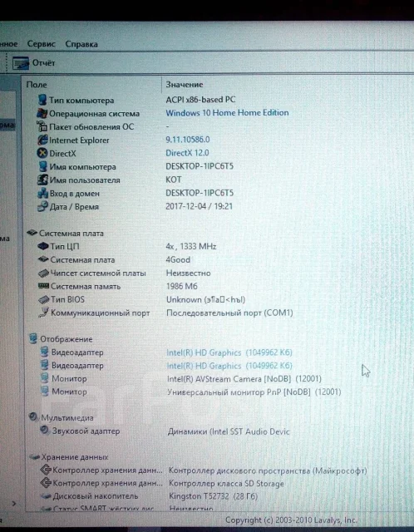The image size is (414, 532).
Task: Click the Имя компьютера icon
Action: [42, 166]
